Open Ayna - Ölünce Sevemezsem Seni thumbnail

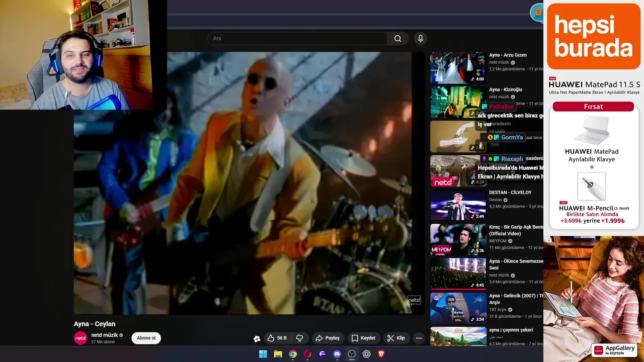click(x=458, y=274)
